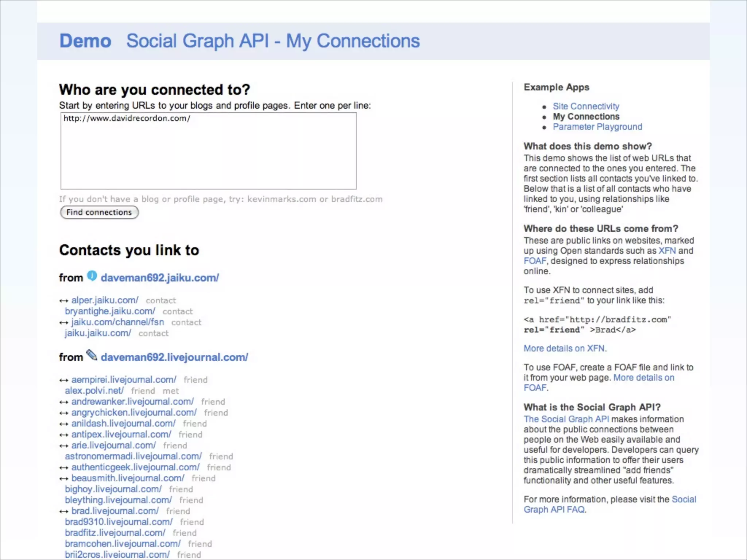Visit the daveman692.jaiku.com/ header link
Image resolution: width=747 pixels, height=560 pixels.
coord(160,278)
